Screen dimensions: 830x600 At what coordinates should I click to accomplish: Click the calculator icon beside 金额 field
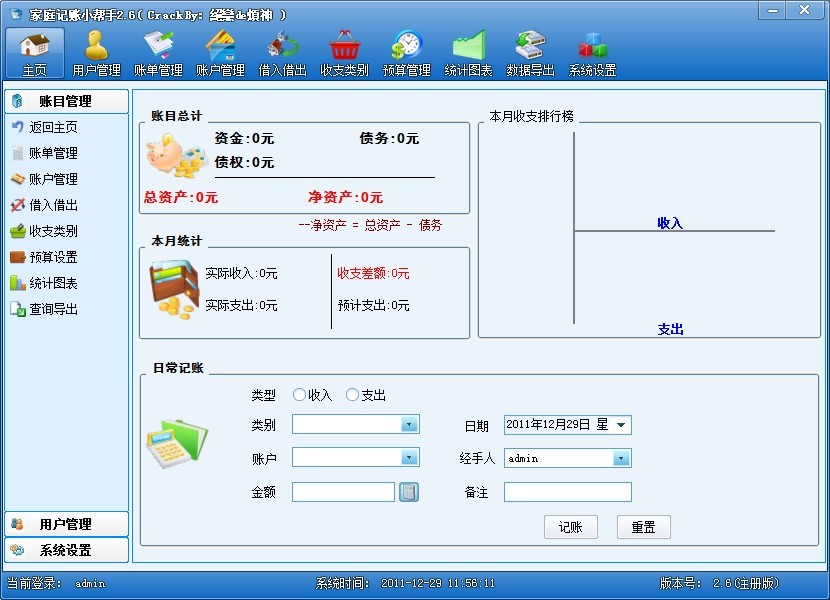point(409,492)
